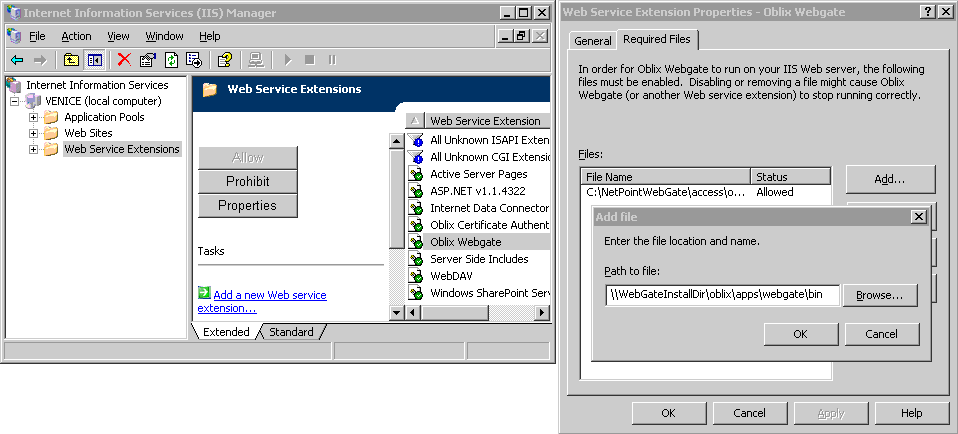Open the Window menu
The image size is (958, 434).
164,36
